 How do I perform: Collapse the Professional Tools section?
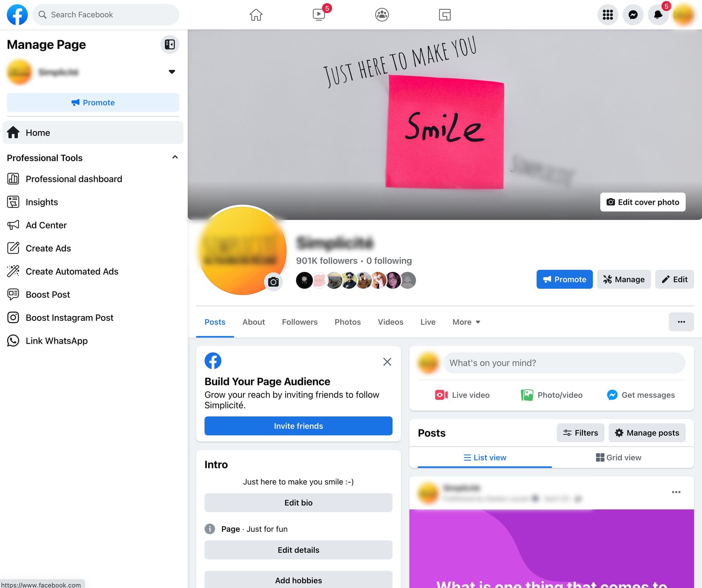175,157
